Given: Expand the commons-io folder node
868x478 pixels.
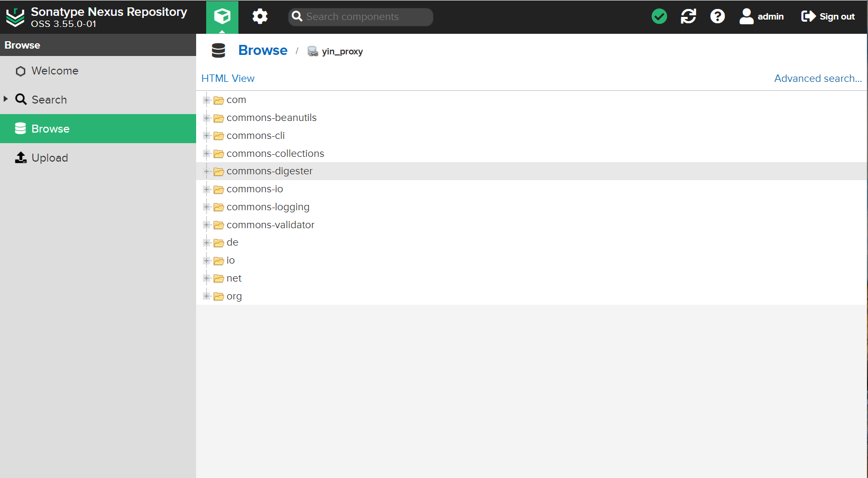Looking at the screenshot, I should coord(207,189).
